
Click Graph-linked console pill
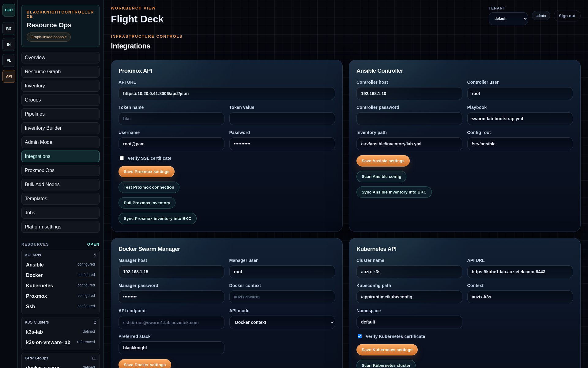point(48,37)
